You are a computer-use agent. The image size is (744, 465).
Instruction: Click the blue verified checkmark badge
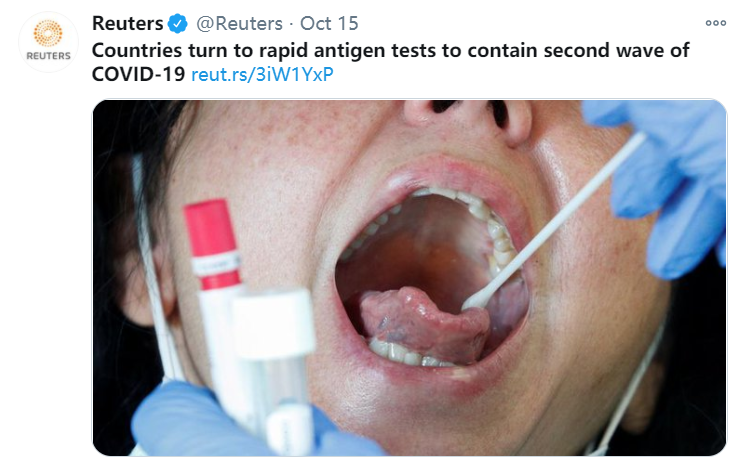[178, 23]
